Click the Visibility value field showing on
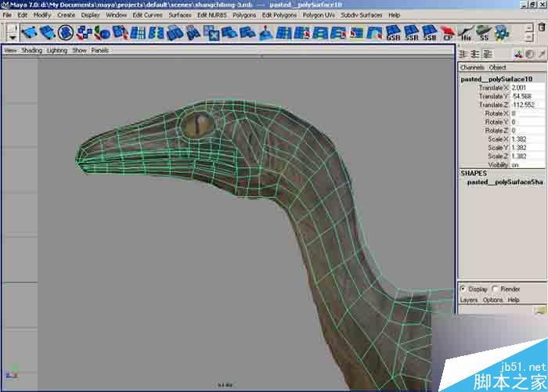This screenshot has height=392, width=548. [528, 164]
